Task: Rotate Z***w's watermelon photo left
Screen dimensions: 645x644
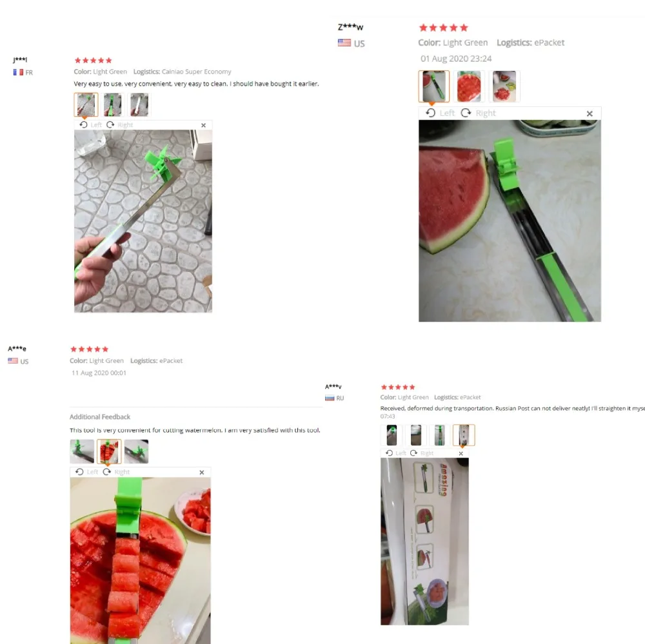Action: click(440, 113)
